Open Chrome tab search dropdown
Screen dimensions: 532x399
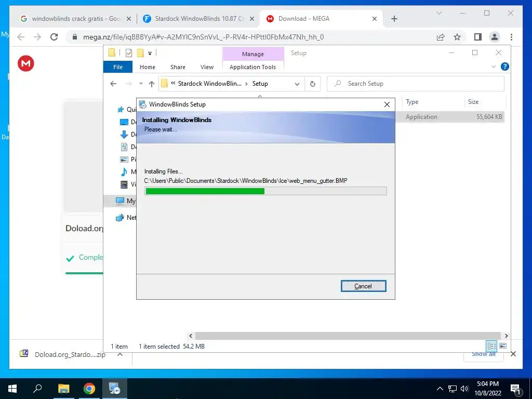(x=438, y=13)
